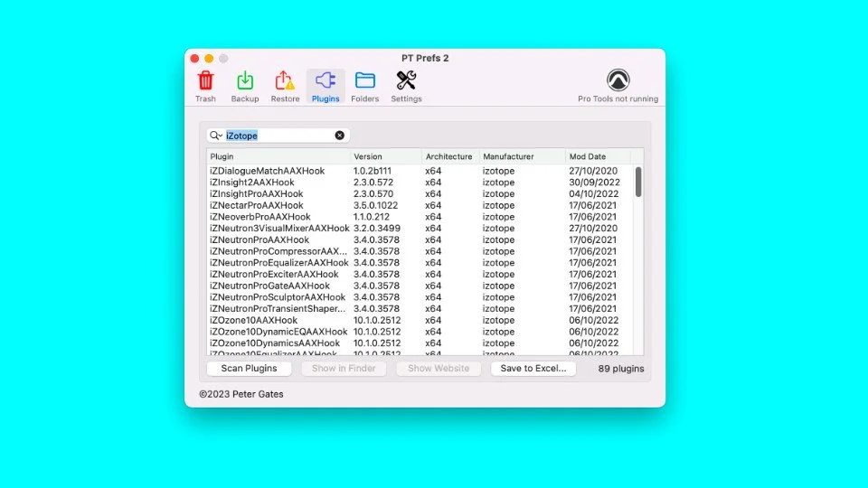868x488 pixels.
Task: Click version 1.1.0.212 cell
Action: coord(372,217)
